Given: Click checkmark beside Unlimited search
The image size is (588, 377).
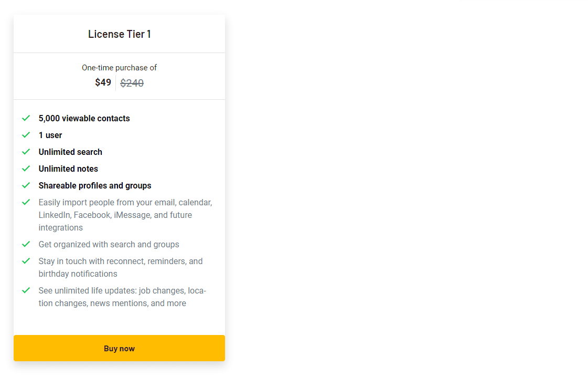Looking at the screenshot, I should 26,152.
